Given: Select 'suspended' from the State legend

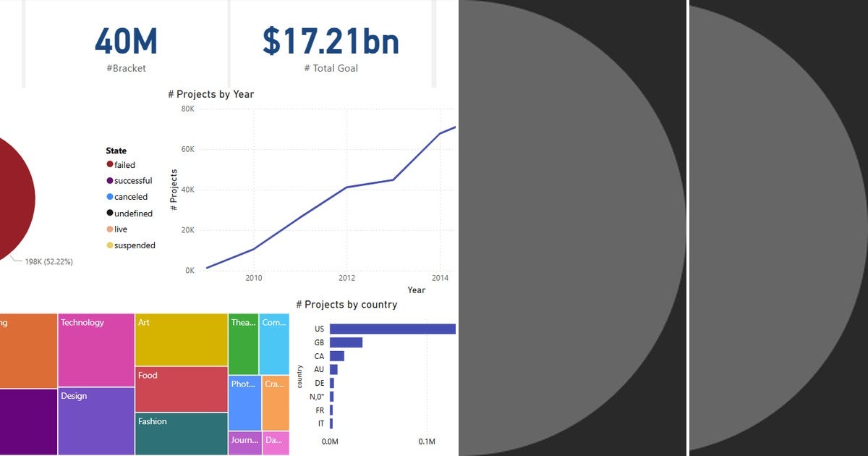Looking at the screenshot, I should coord(135,245).
